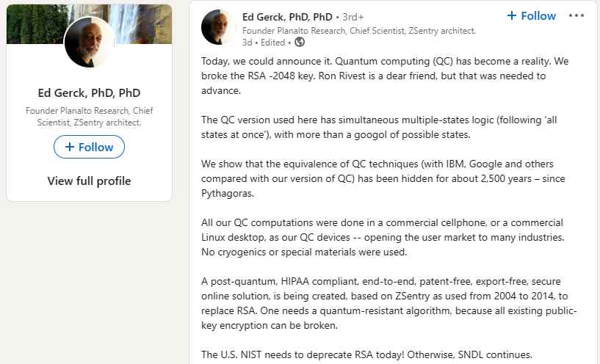Image resolution: width=600 pixels, height=364 pixels.
Task: Click the paragraph starting Today, we could announce
Action: (x=385, y=76)
